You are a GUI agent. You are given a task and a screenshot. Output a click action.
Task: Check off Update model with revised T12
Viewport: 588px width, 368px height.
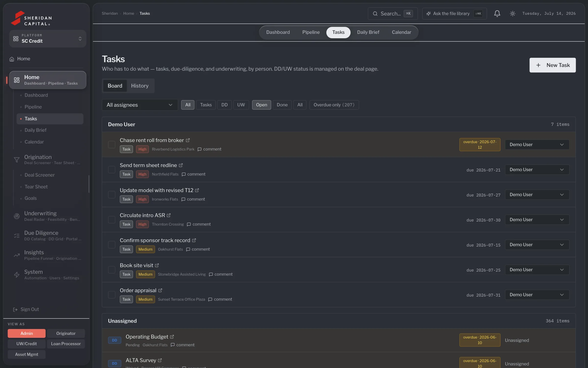(x=112, y=195)
